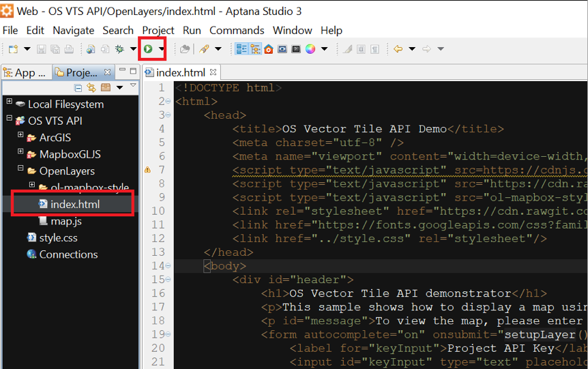Maximize the Project Explorer panel
Image resolution: width=588 pixels, height=369 pixels.
[133, 71]
